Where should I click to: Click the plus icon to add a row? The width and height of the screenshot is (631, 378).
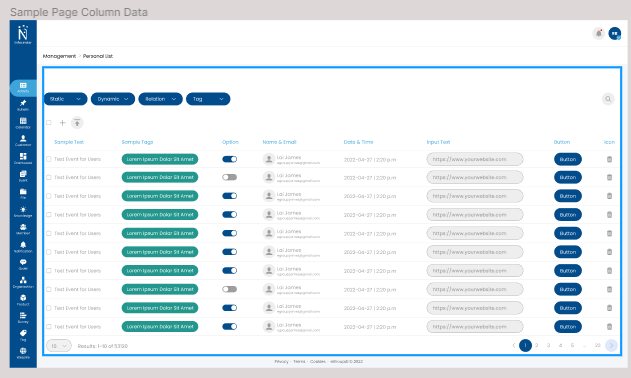click(62, 123)
